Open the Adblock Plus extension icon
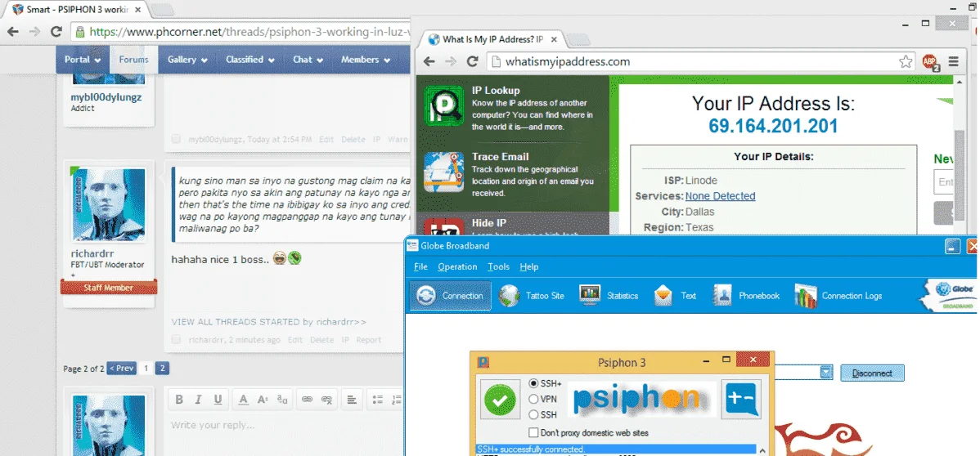Viewport: 980px width, 456px height. click(x=931, y=62)
